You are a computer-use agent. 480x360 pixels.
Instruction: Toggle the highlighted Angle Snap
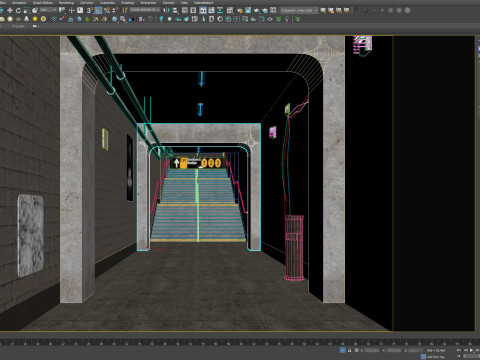click(x=98, y=10)
